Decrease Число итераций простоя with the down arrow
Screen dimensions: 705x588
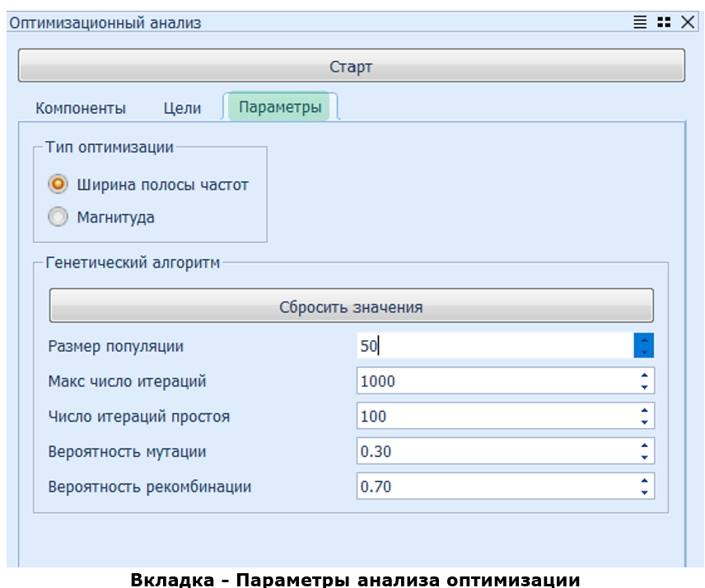click(x=644, y=422)
